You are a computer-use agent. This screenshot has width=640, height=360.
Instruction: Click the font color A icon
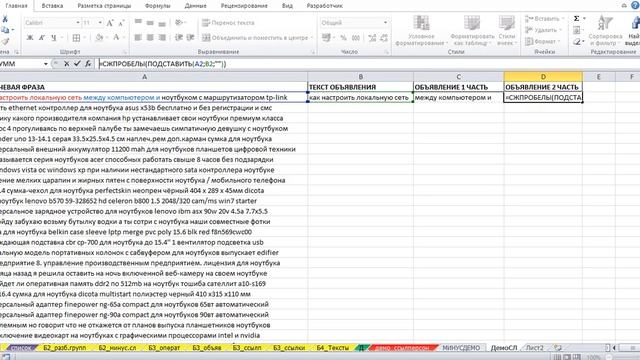[116, 38]
